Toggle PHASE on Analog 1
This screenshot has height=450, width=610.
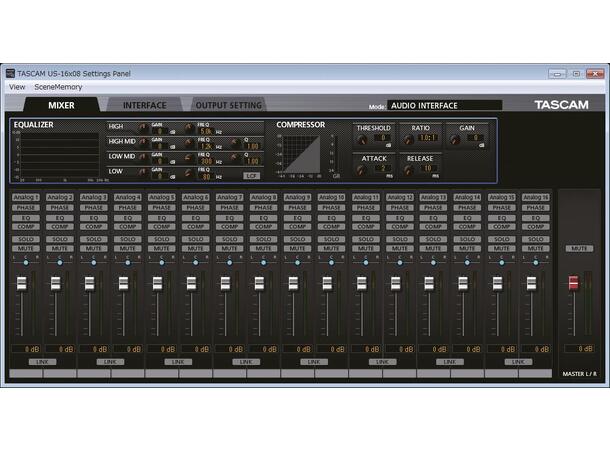point(26,208)
